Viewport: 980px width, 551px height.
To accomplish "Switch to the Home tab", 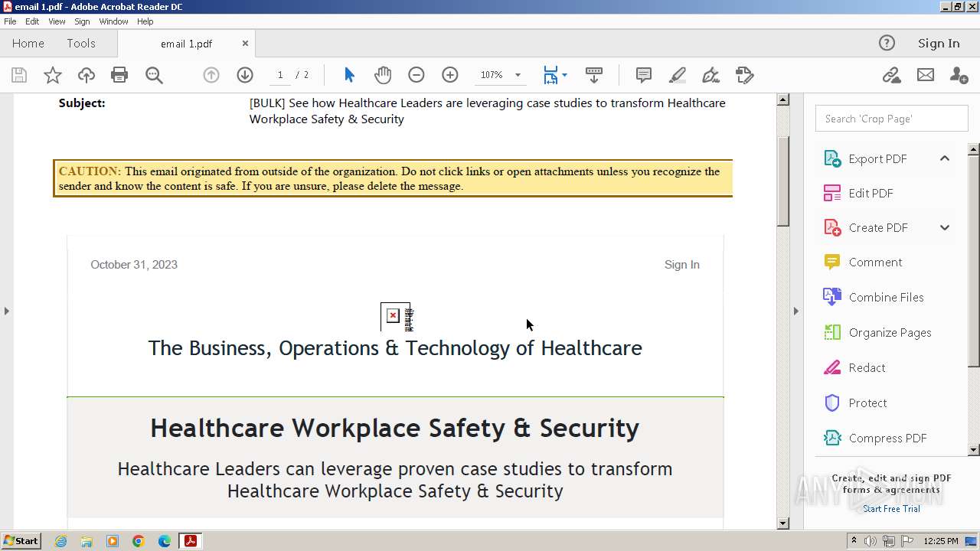I will click(28, 43).
